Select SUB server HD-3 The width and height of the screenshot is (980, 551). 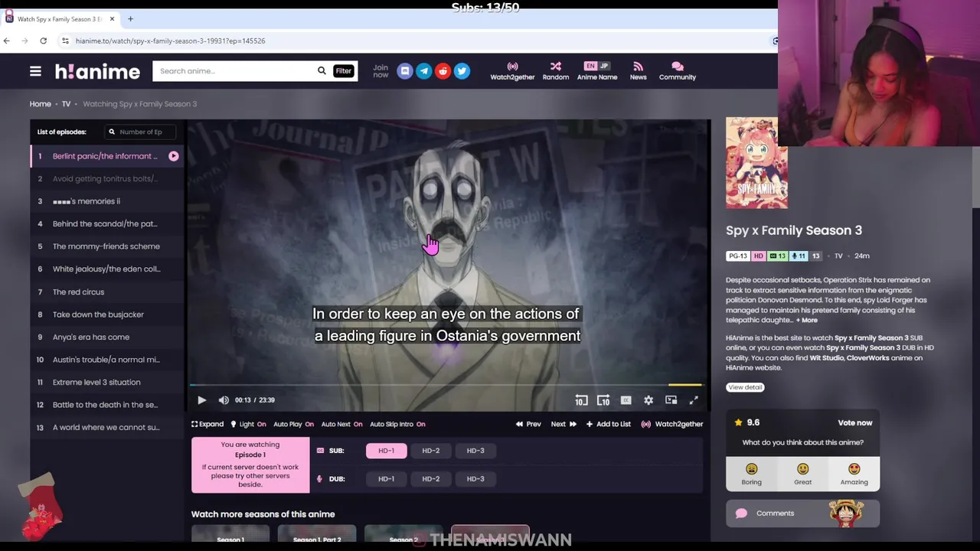coord(475,451)
